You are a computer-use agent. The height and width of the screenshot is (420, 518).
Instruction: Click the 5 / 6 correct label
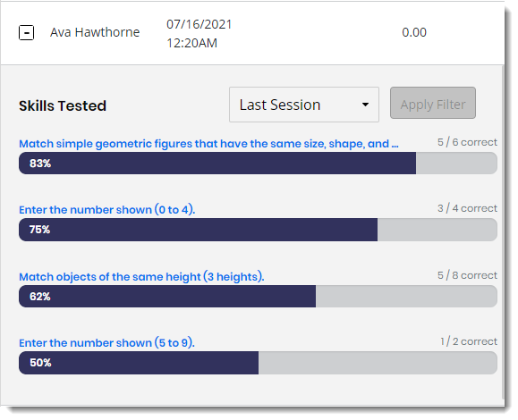(x=467, y=142)
